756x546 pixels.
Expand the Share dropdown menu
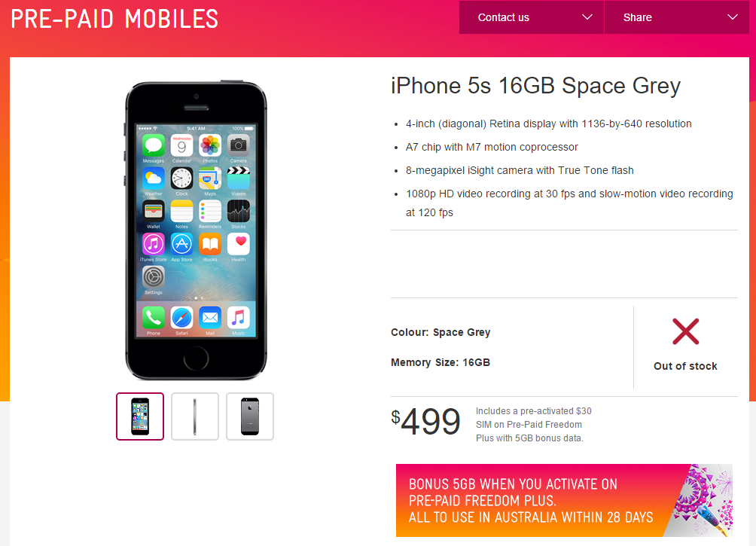pyautogui.click(x=676, y=17)
